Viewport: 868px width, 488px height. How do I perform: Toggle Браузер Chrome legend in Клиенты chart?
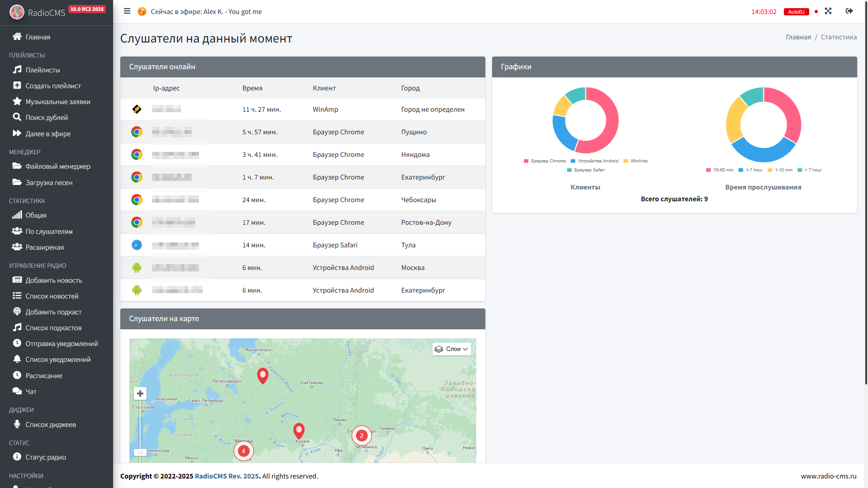point(545,161)
